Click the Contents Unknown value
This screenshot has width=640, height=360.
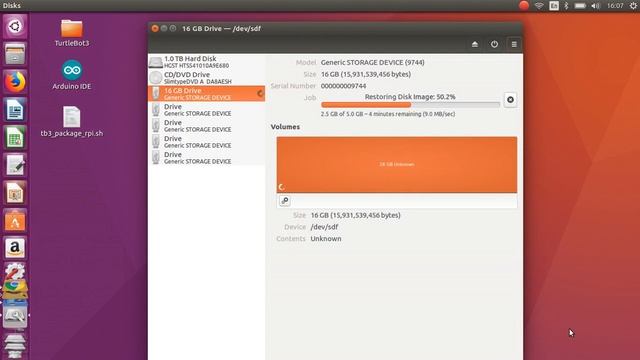point(326,239)
